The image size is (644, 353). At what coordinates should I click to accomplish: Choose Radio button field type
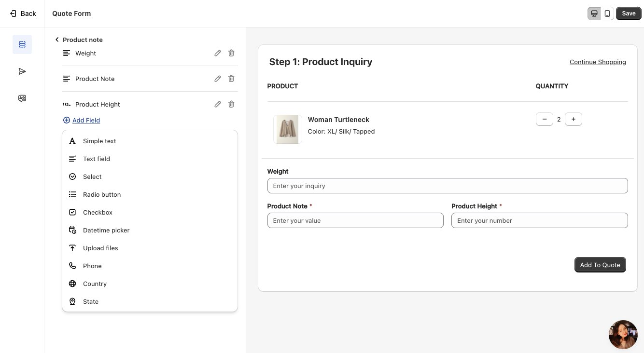[102, 195]
